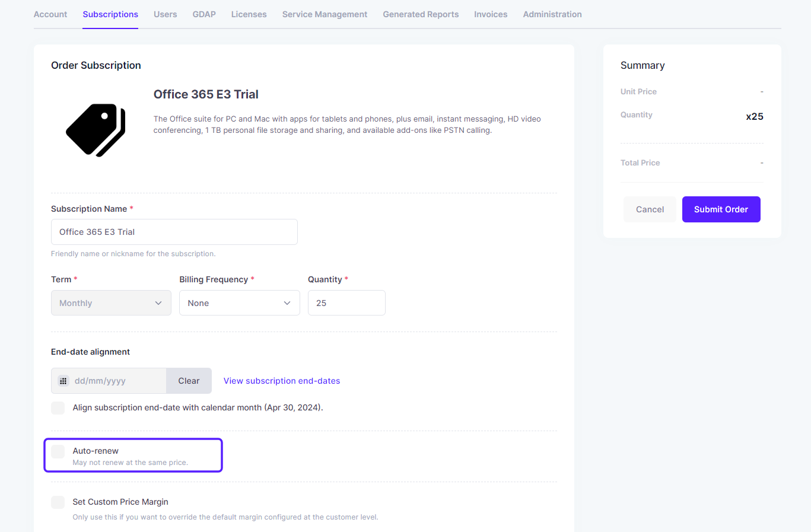Check align end-date with calendar month
Image resolution: width=811 pixels, height=532 pixels.
point(58,408)
